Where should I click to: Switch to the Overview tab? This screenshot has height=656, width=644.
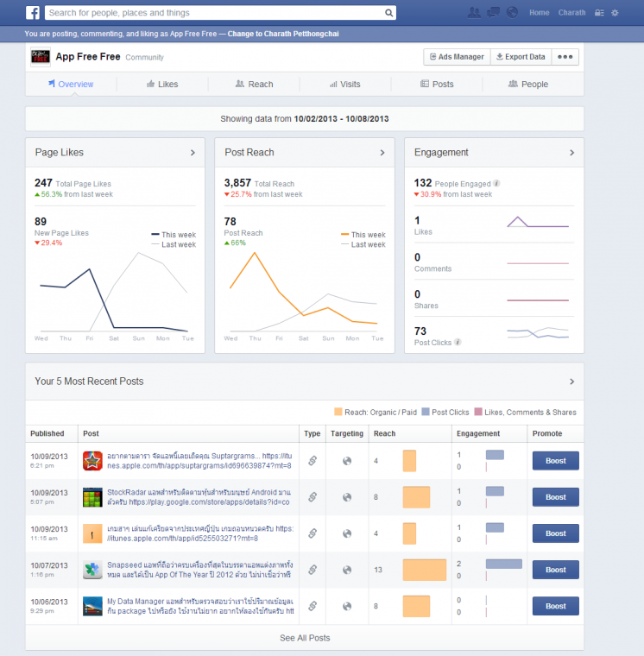pos(71,84)
